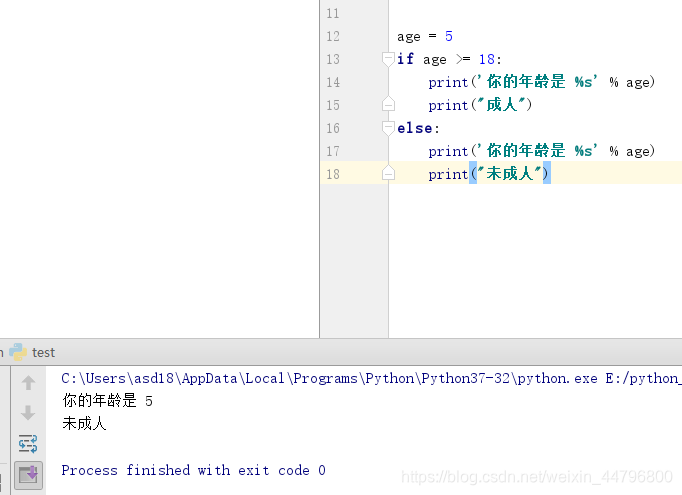Click line number 17 in the gutter

[x=333, y=151]
